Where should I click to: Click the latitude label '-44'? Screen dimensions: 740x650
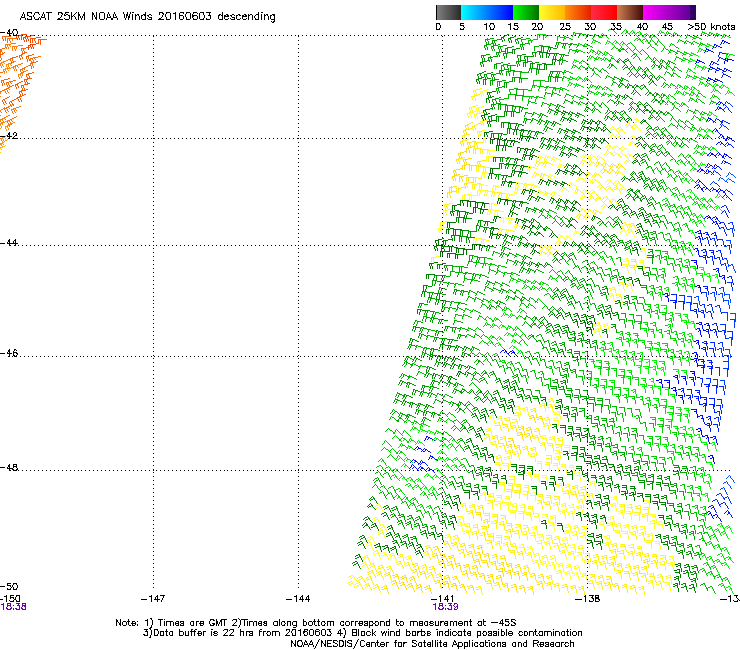click(9, 243)
